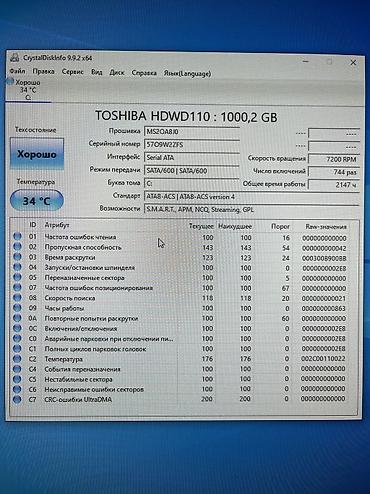Click the Порог column header
The width and height of the screenshot is (370, 494).
pos(280,227)
